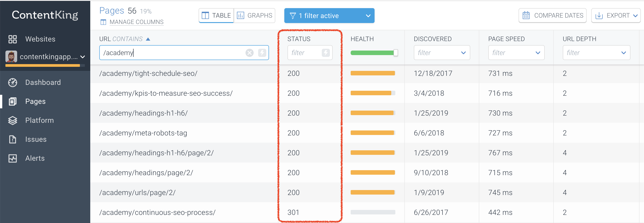This screenshot has height=223, width=644.
Task: Expand the 1 filter active dropdown
Action: click(368, 16)
